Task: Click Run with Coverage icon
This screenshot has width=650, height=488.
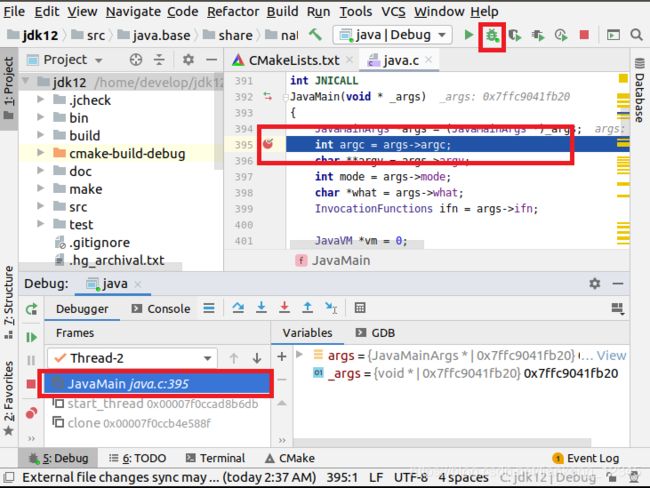Action: 515,35
